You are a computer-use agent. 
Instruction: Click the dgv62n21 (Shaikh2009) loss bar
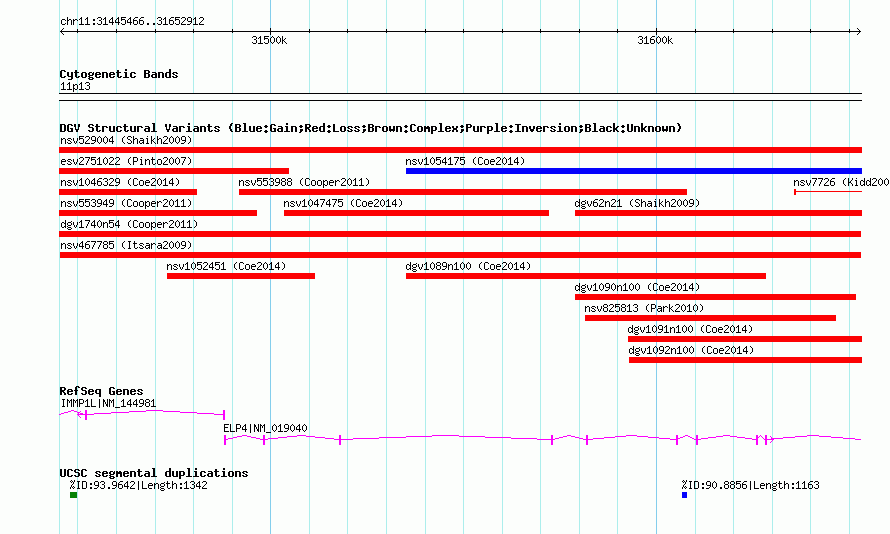tap(719, 213)
